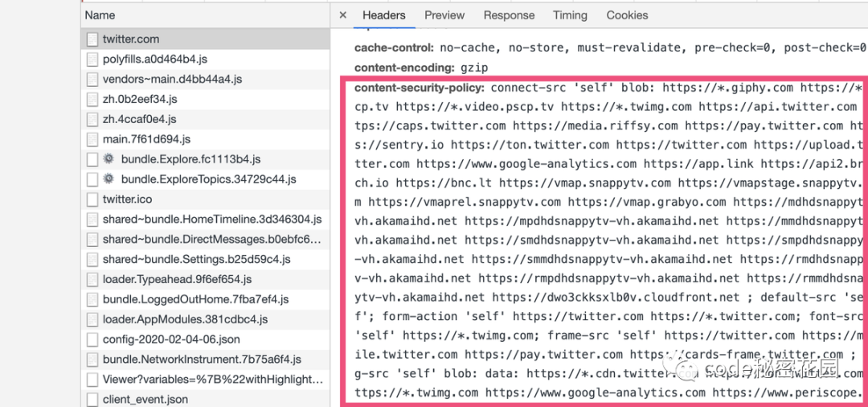
Task: Click the file icon next to client_event.json
Action: pyautogui.click(x=92, y=399)
